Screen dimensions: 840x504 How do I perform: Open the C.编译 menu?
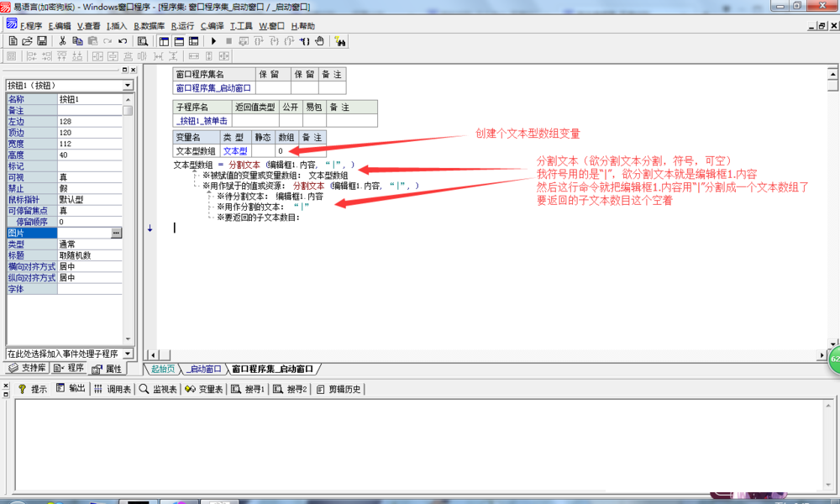coord(212,25)
